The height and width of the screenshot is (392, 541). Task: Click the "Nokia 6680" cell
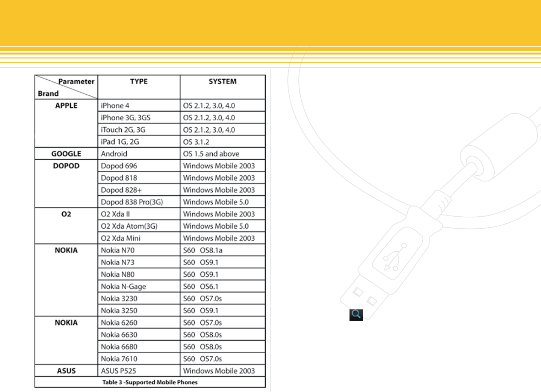click(139, 347)
